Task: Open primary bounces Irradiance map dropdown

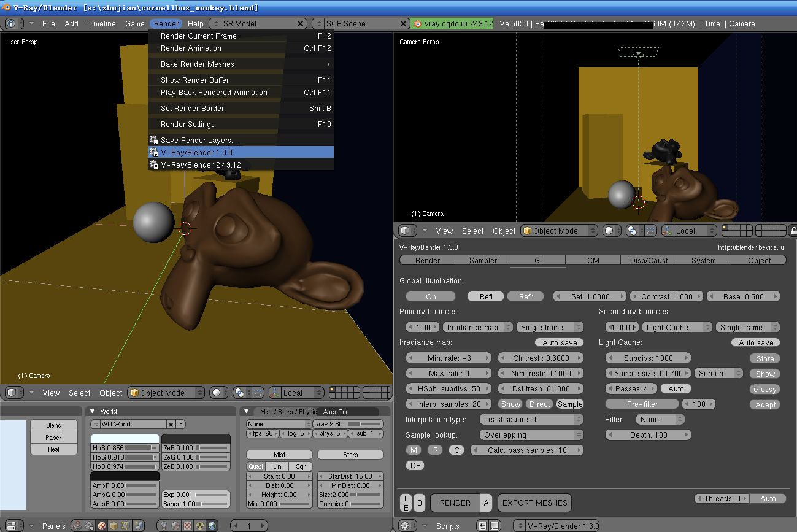Action: [x=478, y=327]
